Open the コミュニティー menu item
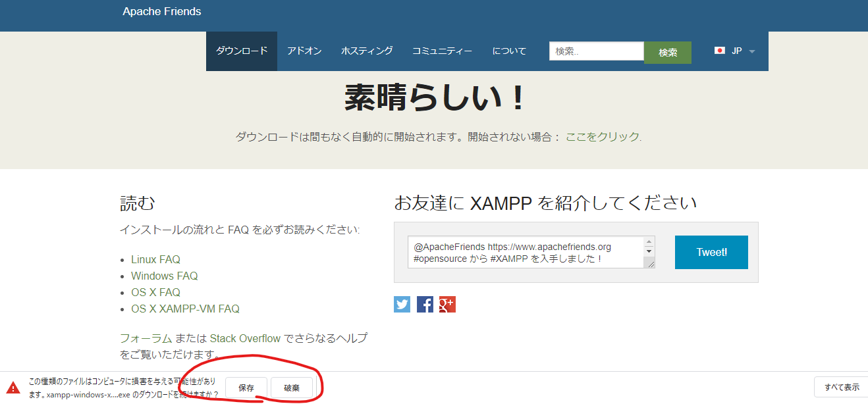This screenshot has width=868, height=404. (x=442, y=51)
